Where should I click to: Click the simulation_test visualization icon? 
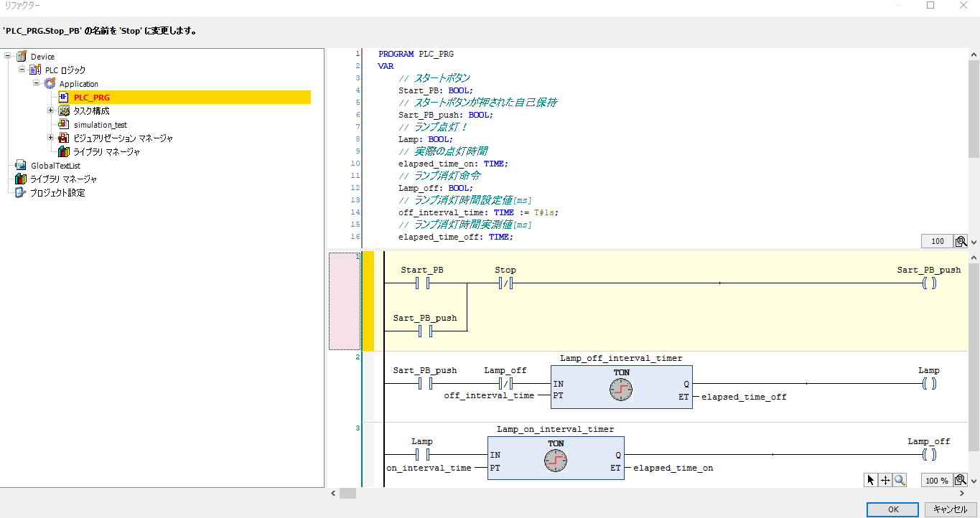point(64,125)
